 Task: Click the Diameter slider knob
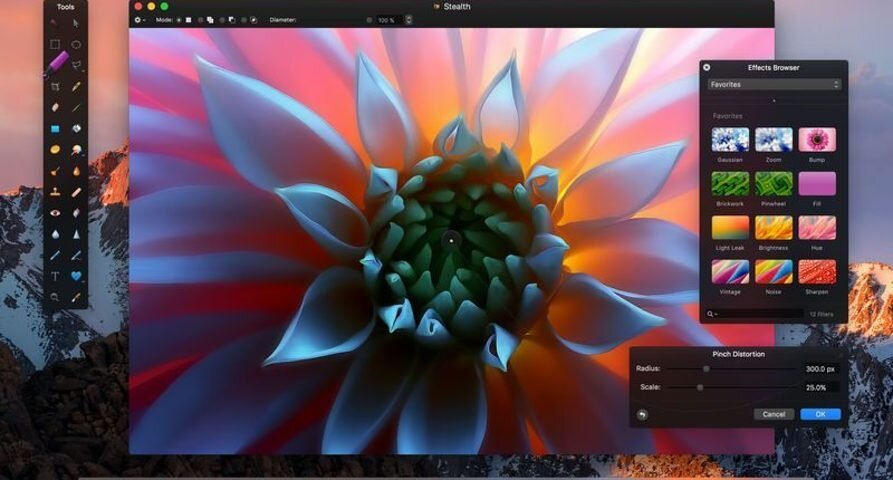tap(369, 20)
